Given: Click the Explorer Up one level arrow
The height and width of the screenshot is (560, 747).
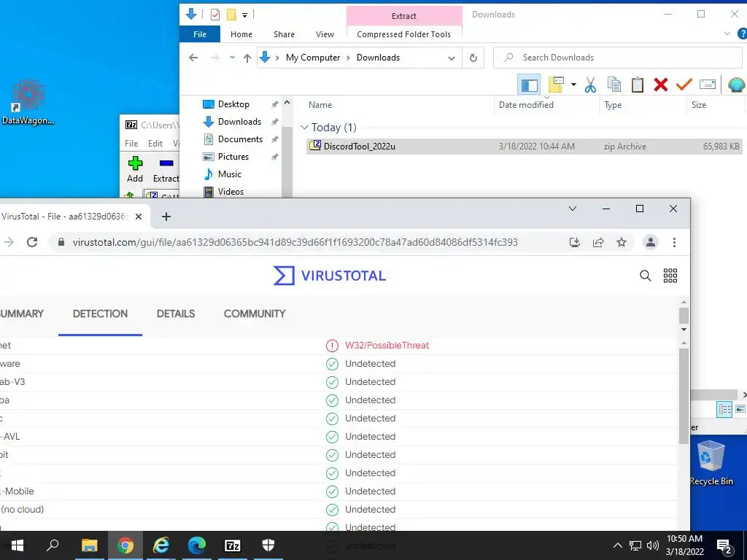Looking at the screenshot, I should tap(247, 58).
